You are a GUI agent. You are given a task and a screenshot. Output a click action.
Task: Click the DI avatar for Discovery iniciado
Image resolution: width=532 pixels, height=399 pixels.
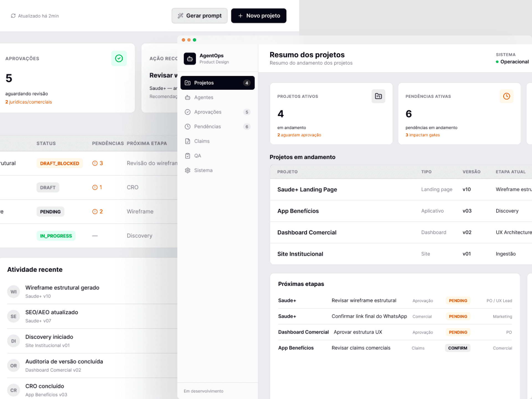click(14, 341)
